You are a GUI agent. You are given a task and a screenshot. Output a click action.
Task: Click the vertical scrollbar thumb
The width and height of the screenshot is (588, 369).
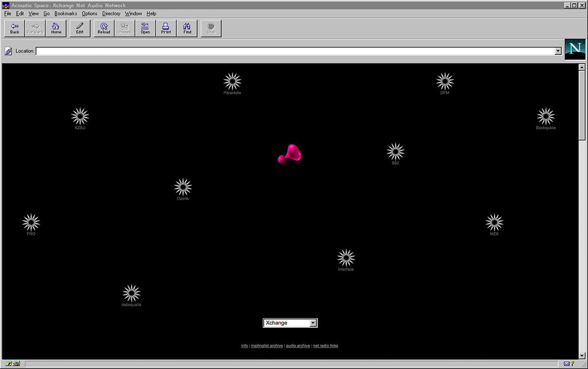tap(582, 105)
